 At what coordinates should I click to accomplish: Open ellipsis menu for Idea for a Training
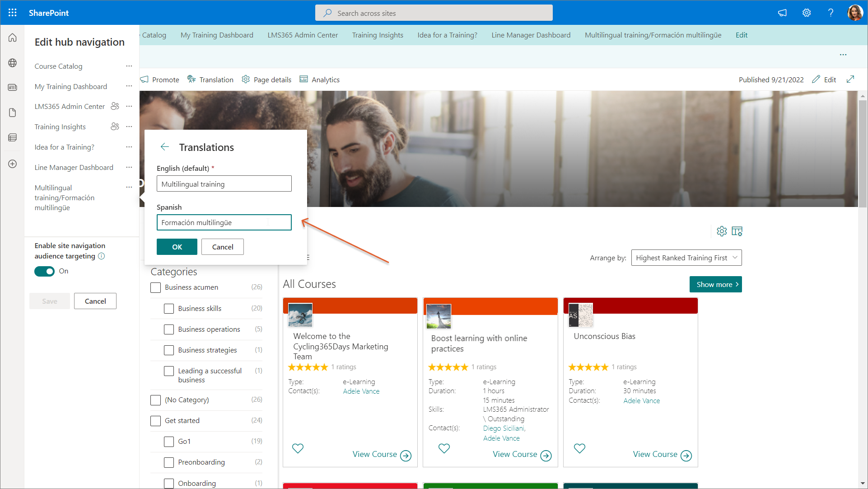129,147
